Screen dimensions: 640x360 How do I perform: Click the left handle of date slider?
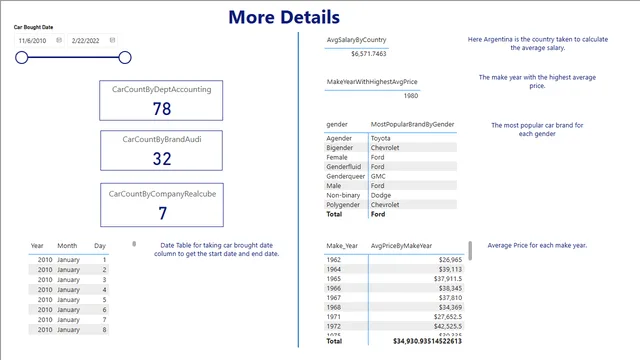point(22,58)
